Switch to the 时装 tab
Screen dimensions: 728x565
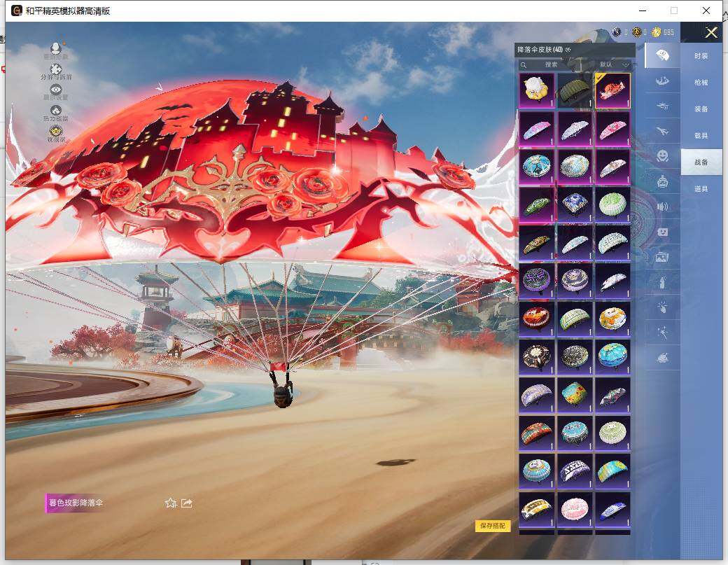pos(701,55)
